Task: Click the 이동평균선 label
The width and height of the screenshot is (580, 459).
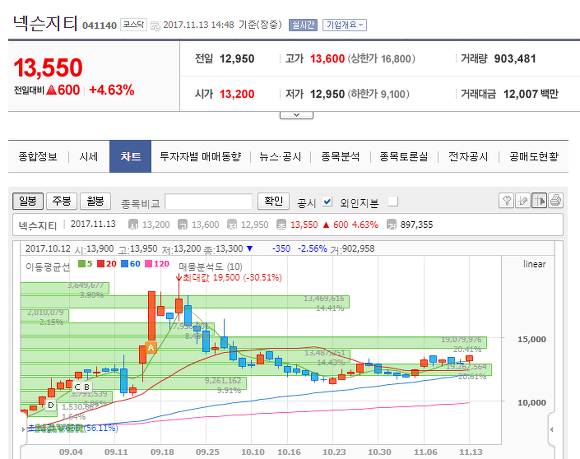Action: pos(48,267)
